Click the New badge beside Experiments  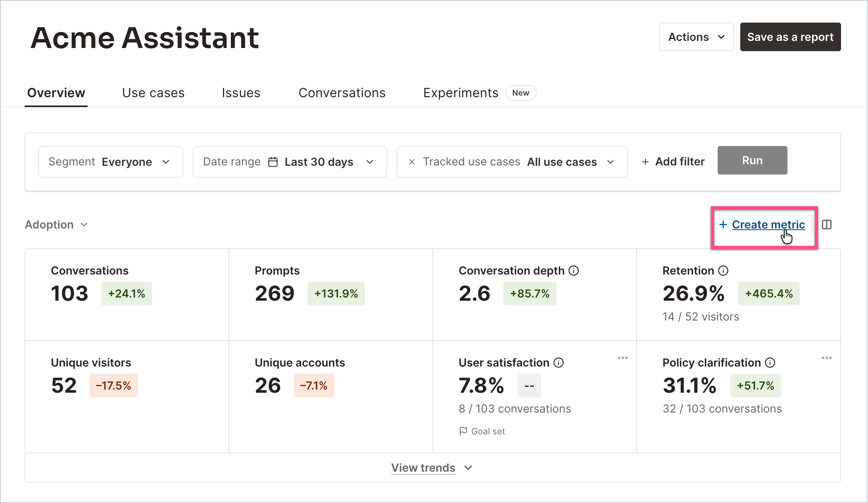[520, 93]
